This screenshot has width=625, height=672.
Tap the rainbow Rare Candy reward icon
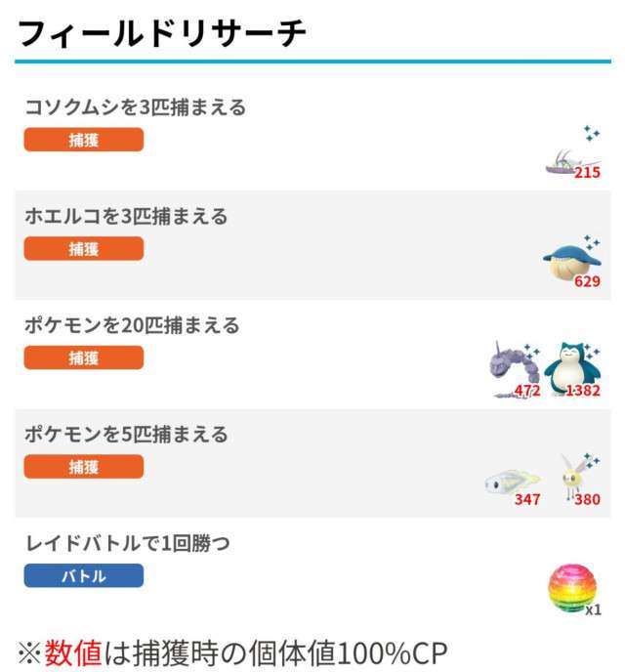(571, 588)
